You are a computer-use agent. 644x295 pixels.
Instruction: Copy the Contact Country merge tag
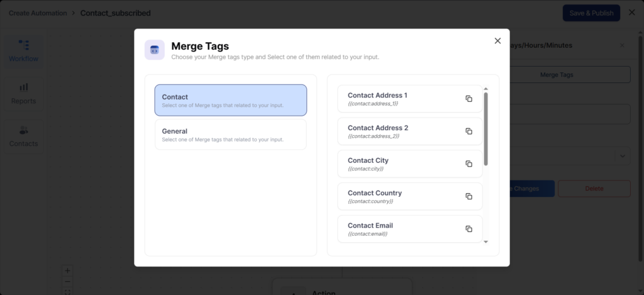469,197
